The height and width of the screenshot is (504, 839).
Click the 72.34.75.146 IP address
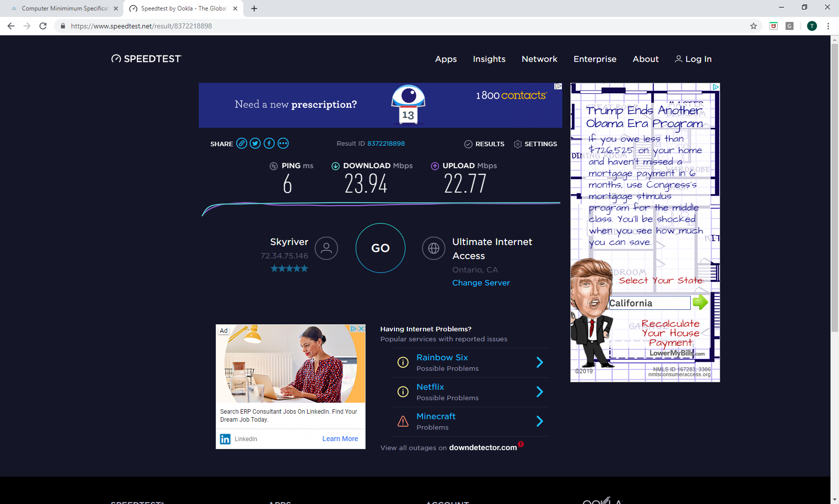pyautogui.click(x=285, y=256)
